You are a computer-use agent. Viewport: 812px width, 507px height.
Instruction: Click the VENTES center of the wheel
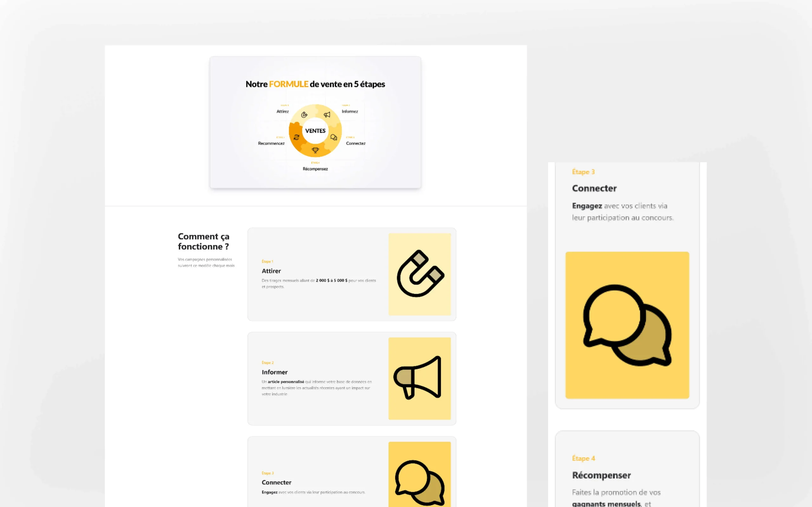point(315,131)
